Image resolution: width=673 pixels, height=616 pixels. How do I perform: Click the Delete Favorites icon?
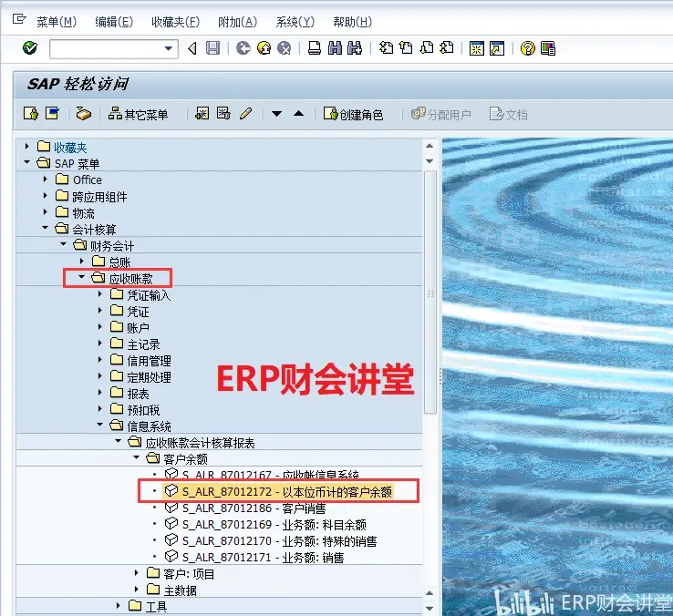223,114
